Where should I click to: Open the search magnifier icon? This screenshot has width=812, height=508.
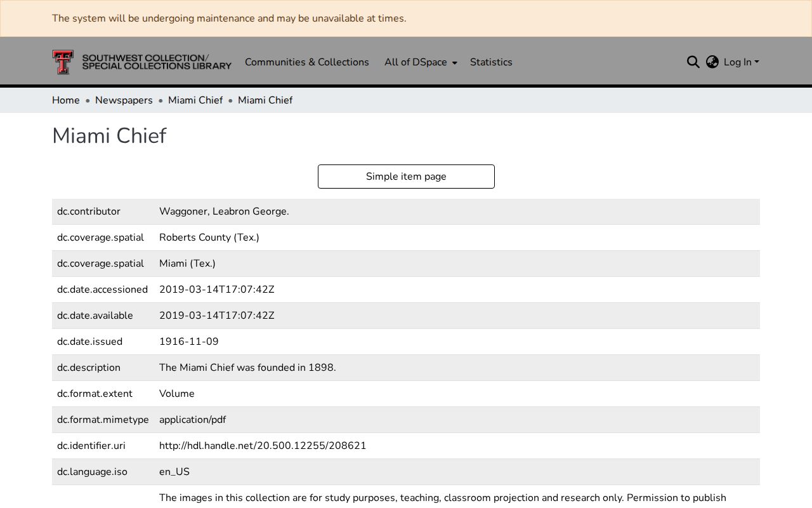[x=693, y=62]
